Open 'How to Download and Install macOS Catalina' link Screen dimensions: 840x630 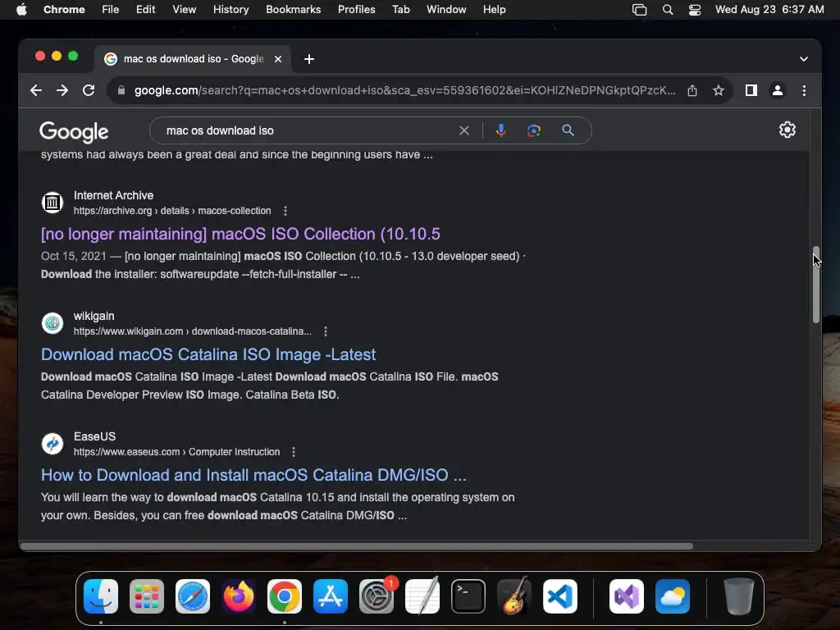(x=253, y=475)
